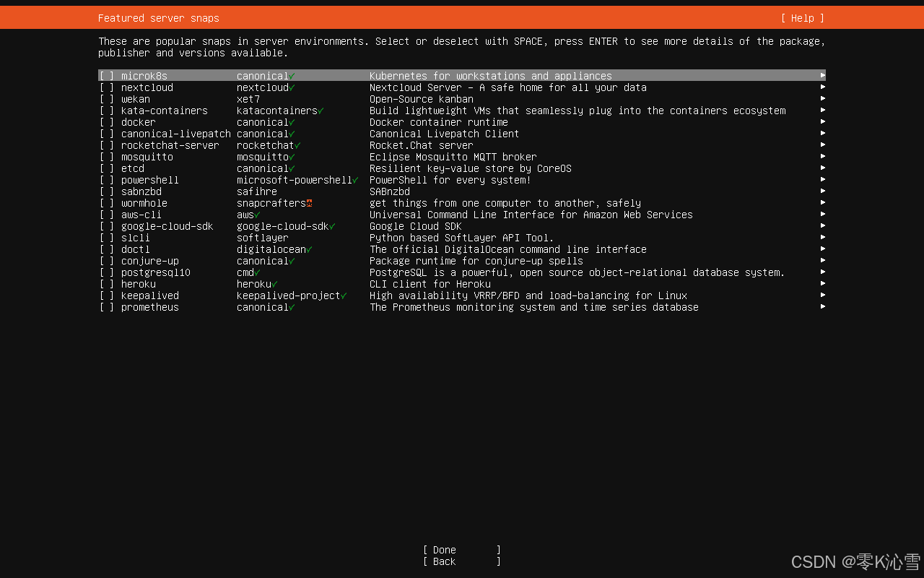Click the Back button

pyautogui.click(x=462, y=561)
